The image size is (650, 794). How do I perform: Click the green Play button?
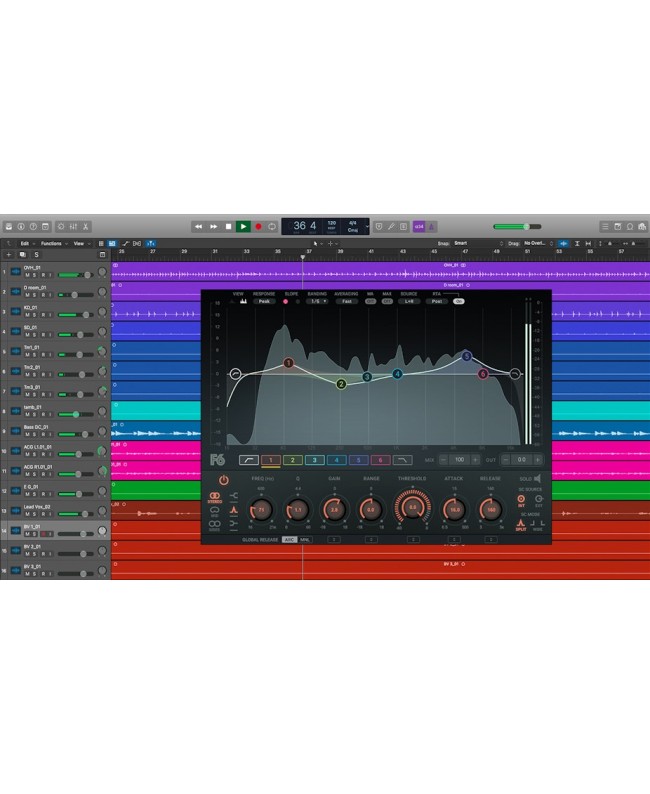pos(243,226)
